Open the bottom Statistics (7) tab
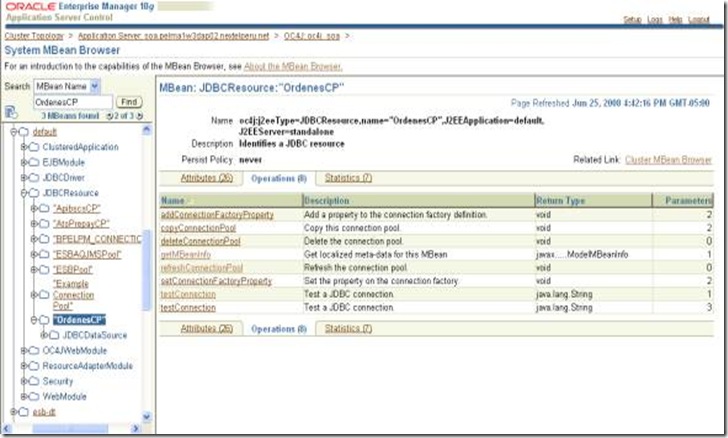728x438 pixels. (348, 328)
